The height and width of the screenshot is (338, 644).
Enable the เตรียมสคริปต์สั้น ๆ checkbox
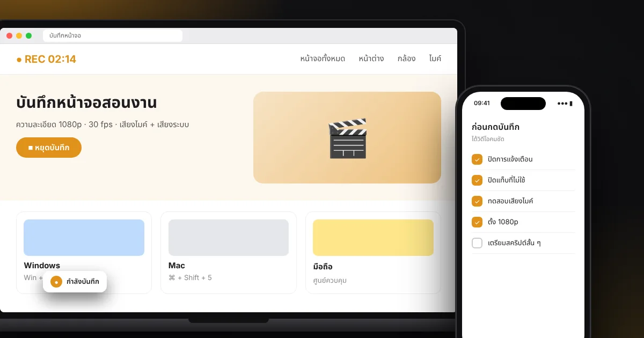point(477,243)
